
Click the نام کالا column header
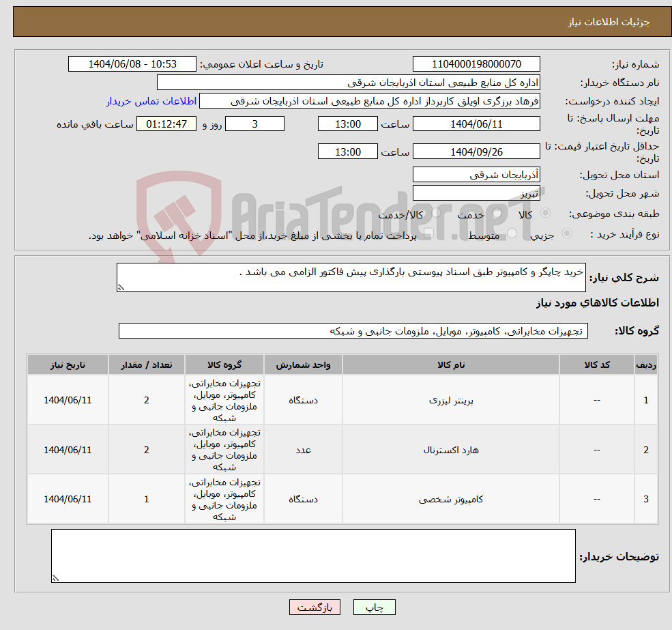(x=451, y=364)
